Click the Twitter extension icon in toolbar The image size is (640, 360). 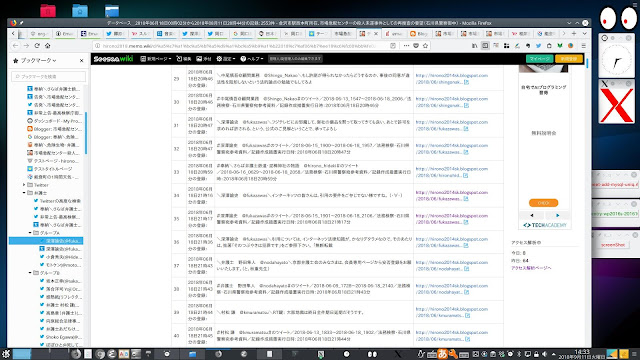[x=538, y=46]
